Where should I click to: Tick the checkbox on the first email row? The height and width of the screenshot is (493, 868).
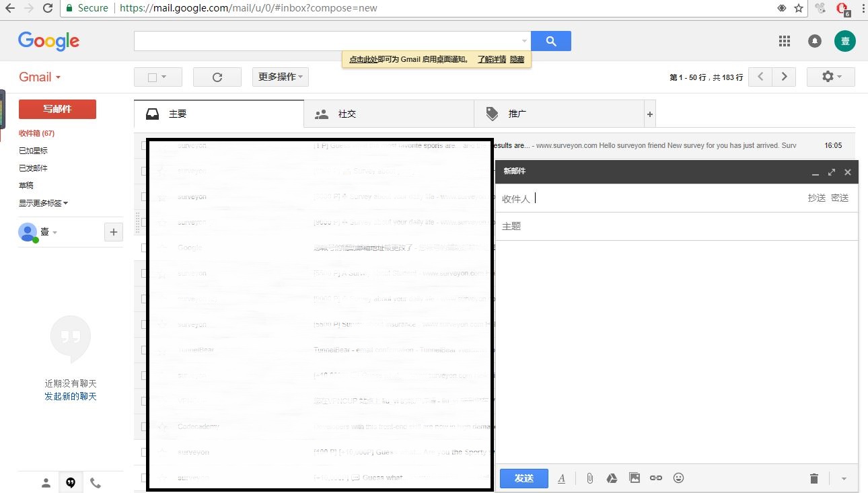click(144, 145)
